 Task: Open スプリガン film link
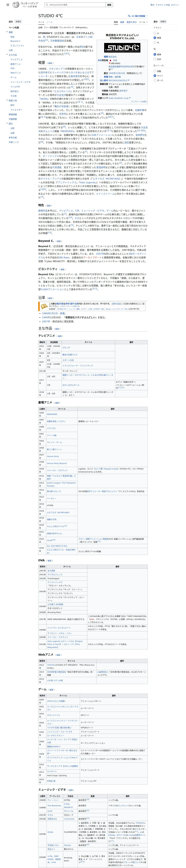coord(52,428)
